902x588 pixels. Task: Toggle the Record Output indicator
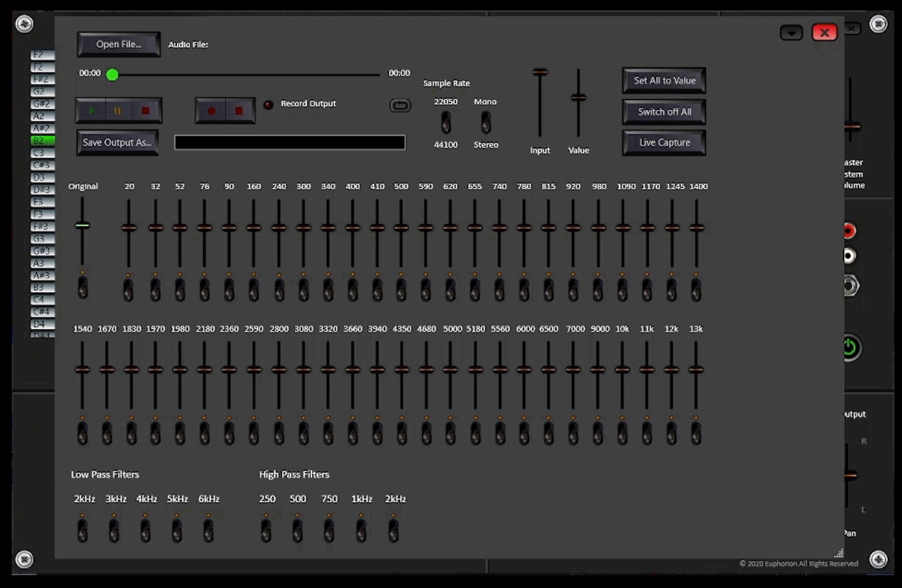point(268,104)
